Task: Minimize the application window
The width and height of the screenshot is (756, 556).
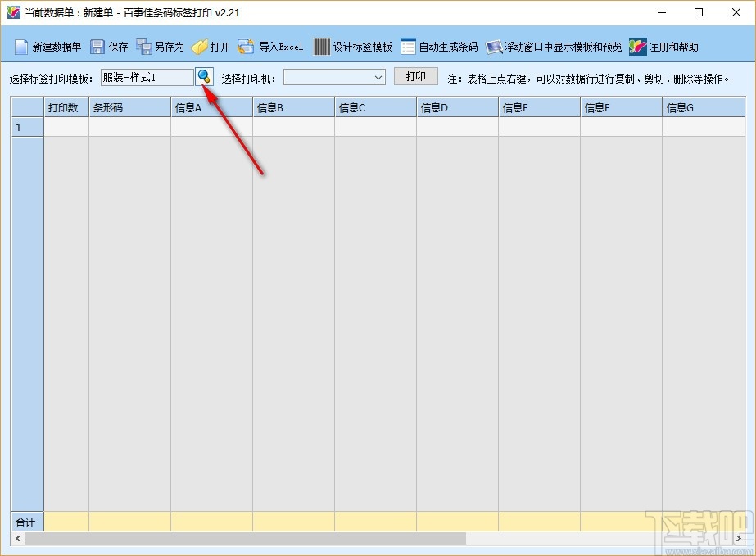Action: (x=662, y=12)
